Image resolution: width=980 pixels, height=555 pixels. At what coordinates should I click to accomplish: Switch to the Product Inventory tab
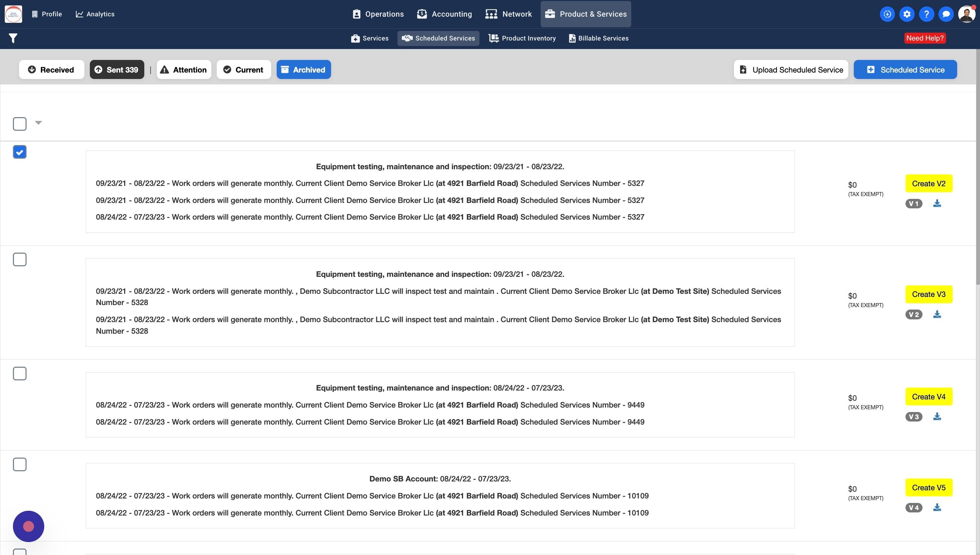(522, 38)
